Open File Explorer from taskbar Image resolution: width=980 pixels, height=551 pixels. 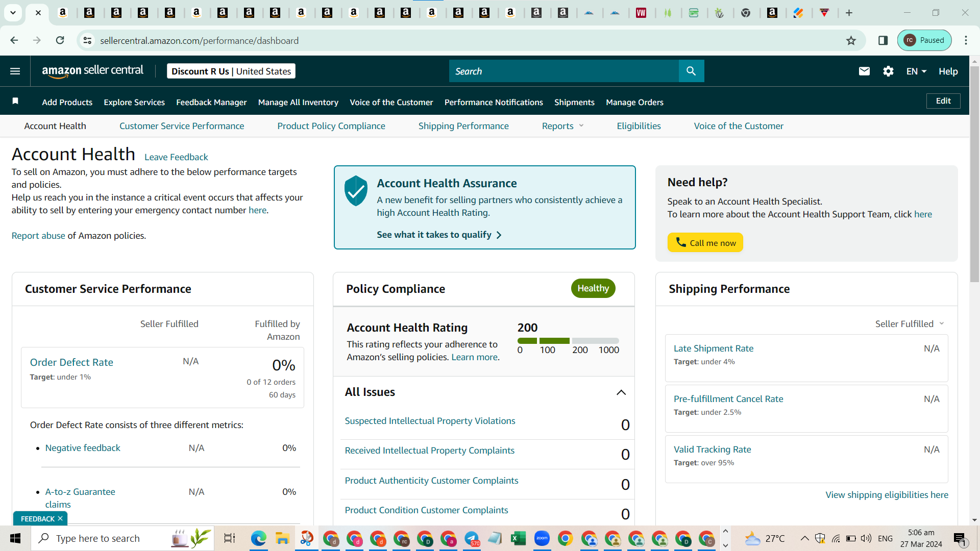282,538
